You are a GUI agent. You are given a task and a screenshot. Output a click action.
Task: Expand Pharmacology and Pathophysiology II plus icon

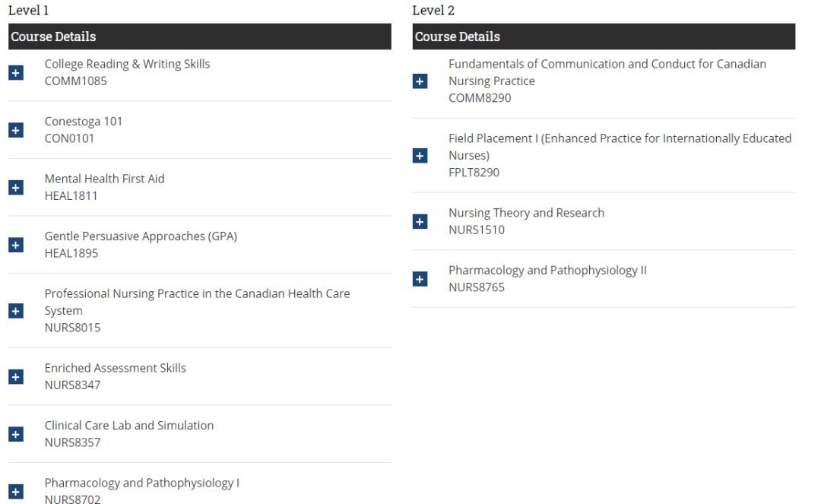pos(420,279)
